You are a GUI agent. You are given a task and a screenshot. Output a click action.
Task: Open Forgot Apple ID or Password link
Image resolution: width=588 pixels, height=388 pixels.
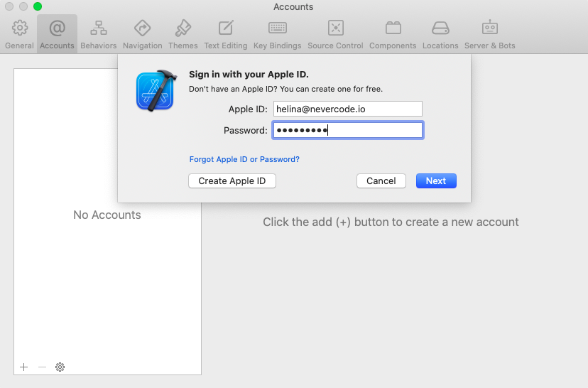(244, 159)
